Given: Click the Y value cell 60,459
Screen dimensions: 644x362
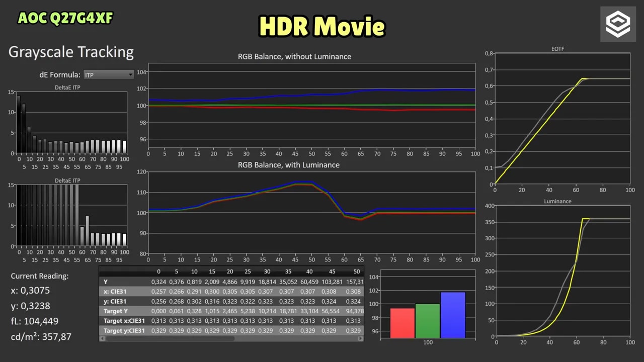Looking at the screenshot, I should (309, 282).
